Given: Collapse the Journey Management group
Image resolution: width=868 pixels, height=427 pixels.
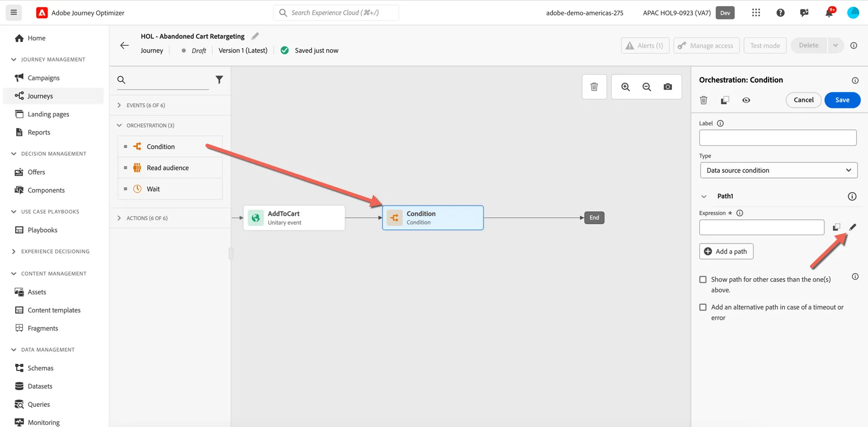Looking at the screenshot, I should tap(14, 59).
